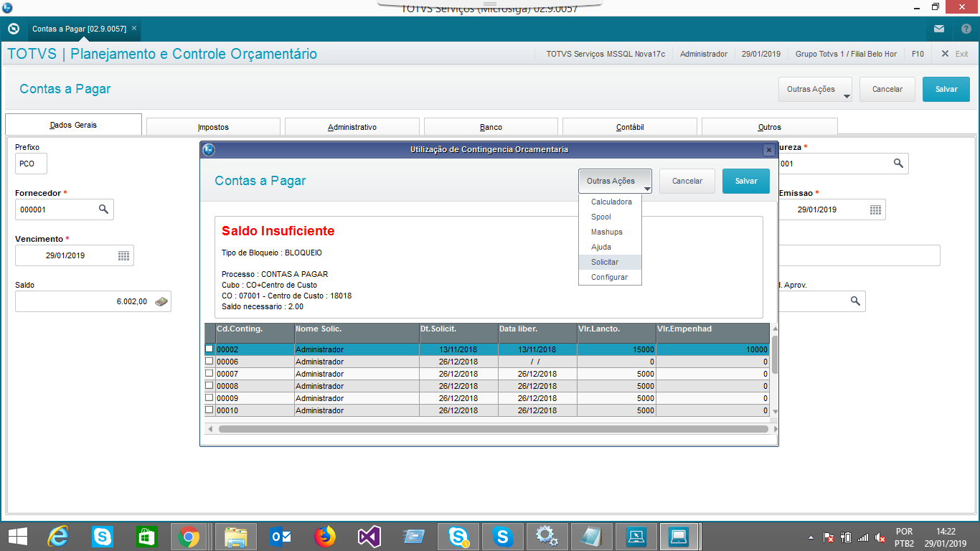980x551 pixels.
Task: Open Outlook from taskbar
Action: tap(279, 537)
